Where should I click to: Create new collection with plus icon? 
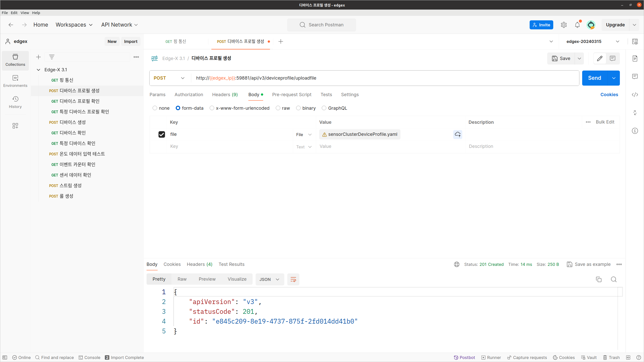(x=38, y=57)
